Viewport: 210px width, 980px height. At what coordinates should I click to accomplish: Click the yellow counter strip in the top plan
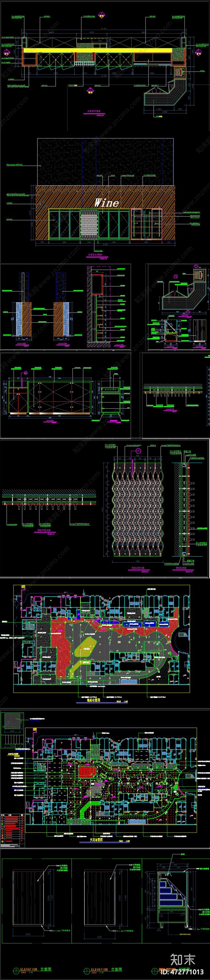click(x=98, y=50)
